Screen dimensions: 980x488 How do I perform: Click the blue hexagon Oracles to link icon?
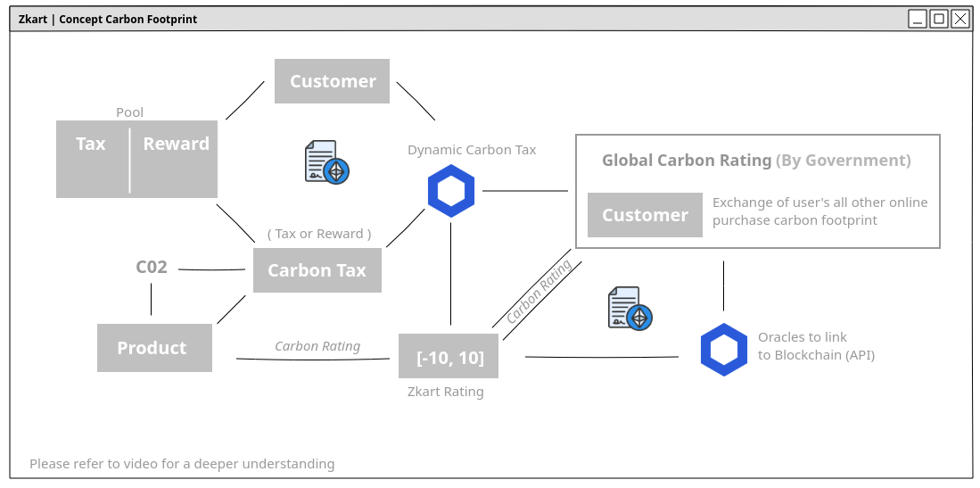pos(724,350)
